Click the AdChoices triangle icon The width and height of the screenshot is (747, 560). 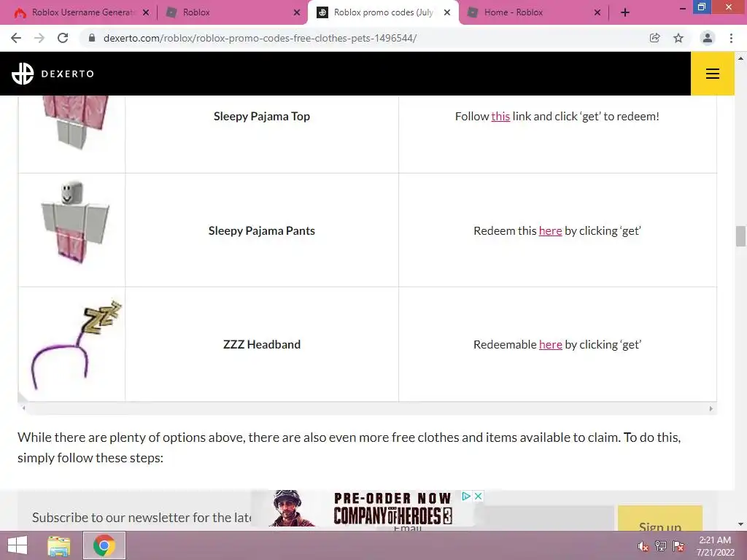click(x=466, y=496)
